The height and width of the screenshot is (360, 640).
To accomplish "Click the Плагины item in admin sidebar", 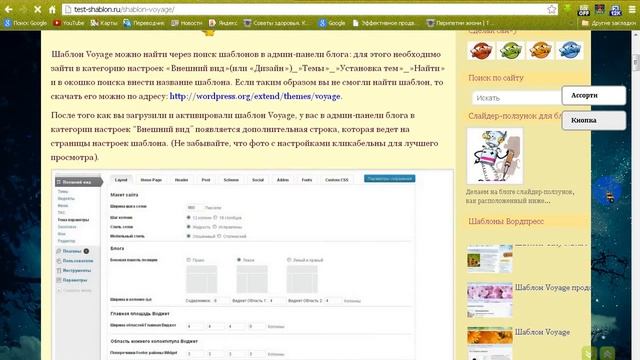I will (x=73, y=251).
